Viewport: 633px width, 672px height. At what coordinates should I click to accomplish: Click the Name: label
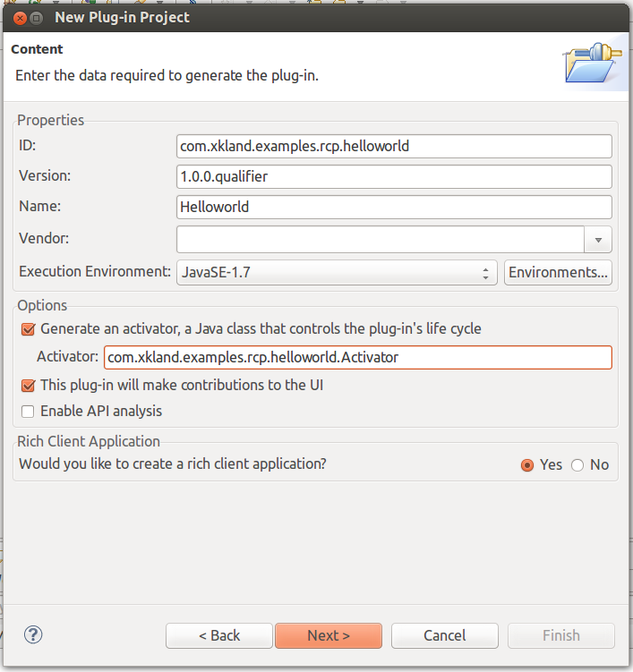(40, 207)
